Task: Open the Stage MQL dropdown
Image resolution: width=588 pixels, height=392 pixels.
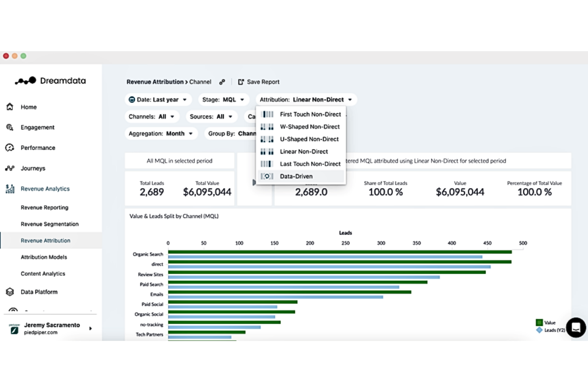Action: pyautogui.click(x=223, y=99)
